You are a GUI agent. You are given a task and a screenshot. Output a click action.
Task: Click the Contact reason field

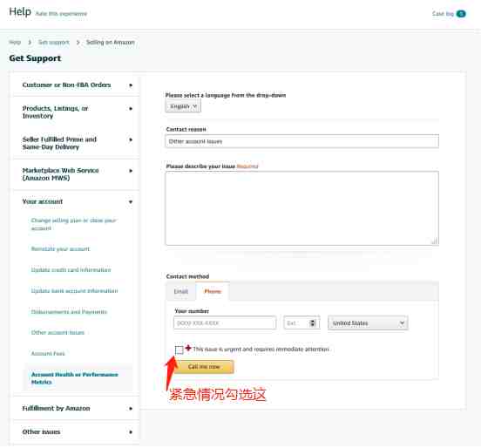point(302,141)
